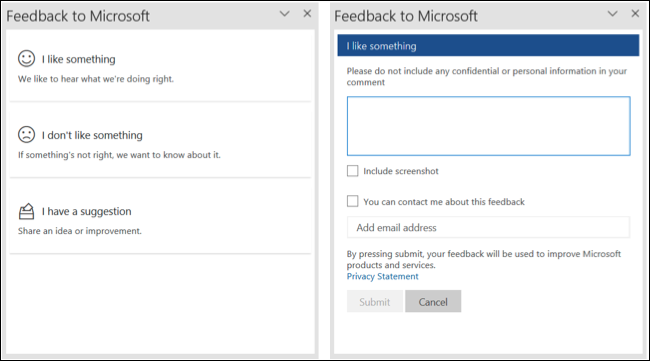650x361 pixels.
Task: Click the blue 'I like something' header bar
Action: (488, 46)
